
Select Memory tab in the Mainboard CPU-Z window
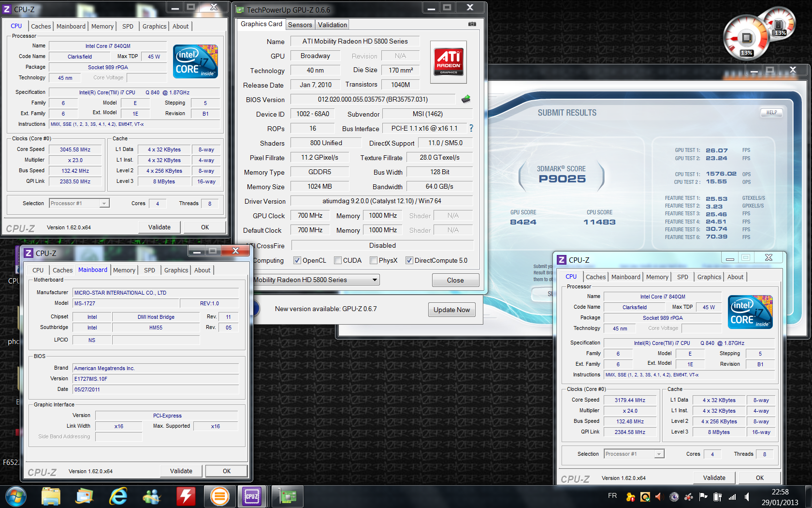point(124,270)
